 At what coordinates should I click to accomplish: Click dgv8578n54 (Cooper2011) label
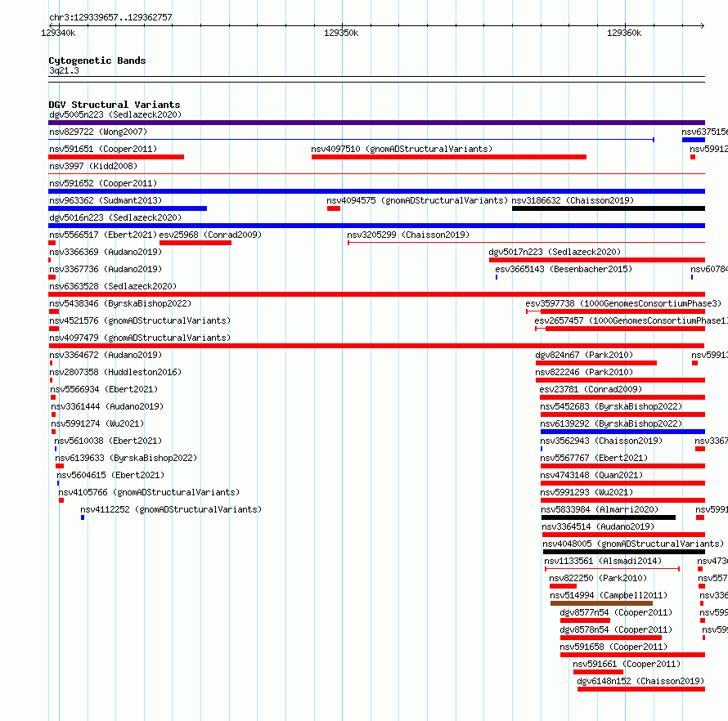click(616, 629)
